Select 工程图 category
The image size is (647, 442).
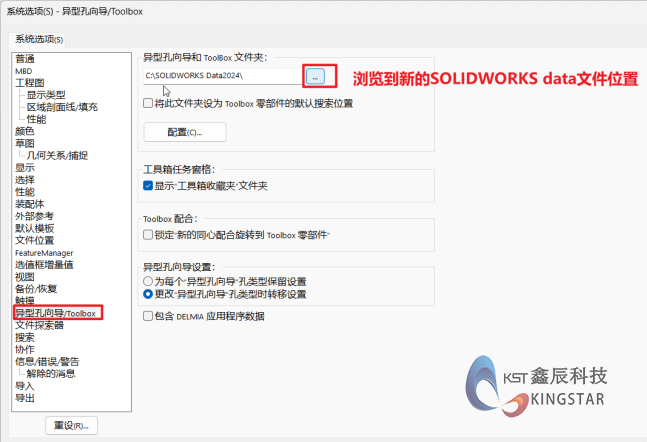pyautogui.click(x=30, y=83)
